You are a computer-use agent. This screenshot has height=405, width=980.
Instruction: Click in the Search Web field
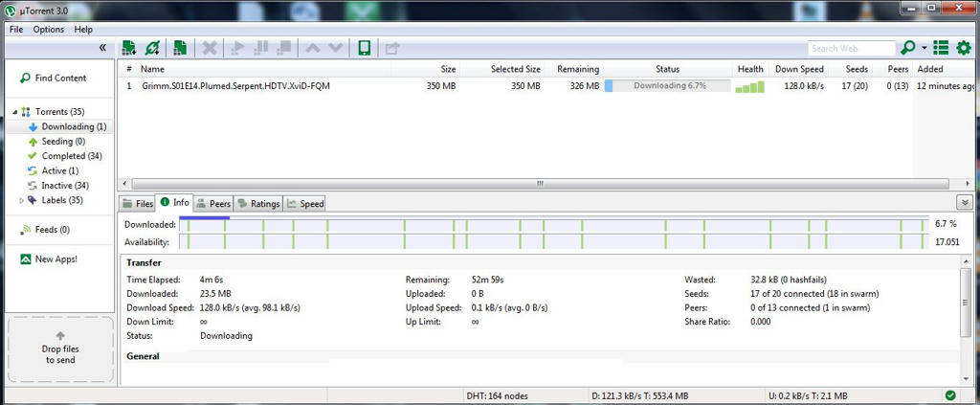tap(851, 48)
